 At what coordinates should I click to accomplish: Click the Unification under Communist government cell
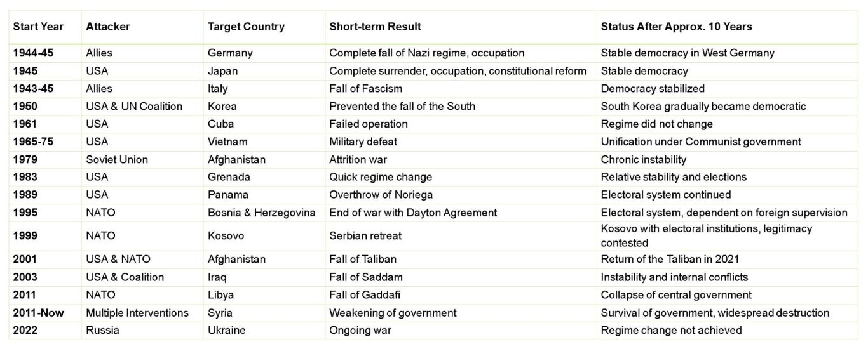click(701, 142)
